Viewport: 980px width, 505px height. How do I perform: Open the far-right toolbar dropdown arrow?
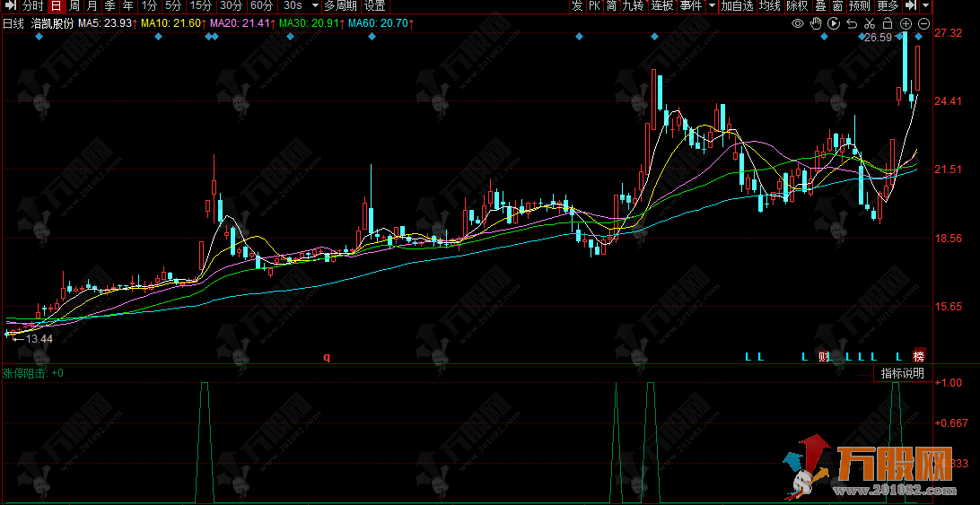click(924, 6)
